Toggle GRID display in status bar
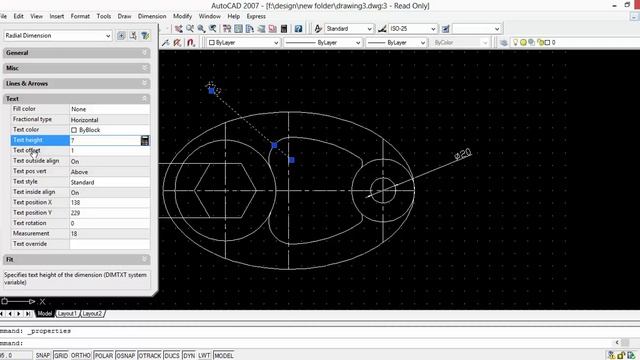 [61, 356]
